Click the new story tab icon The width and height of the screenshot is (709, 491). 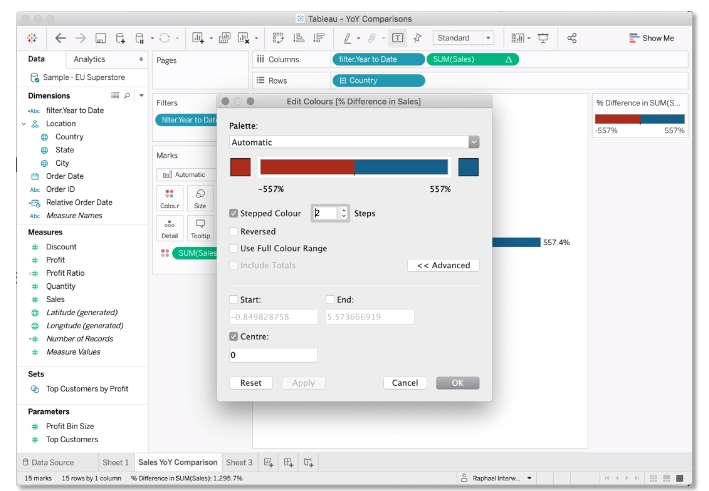click(308, 463)
